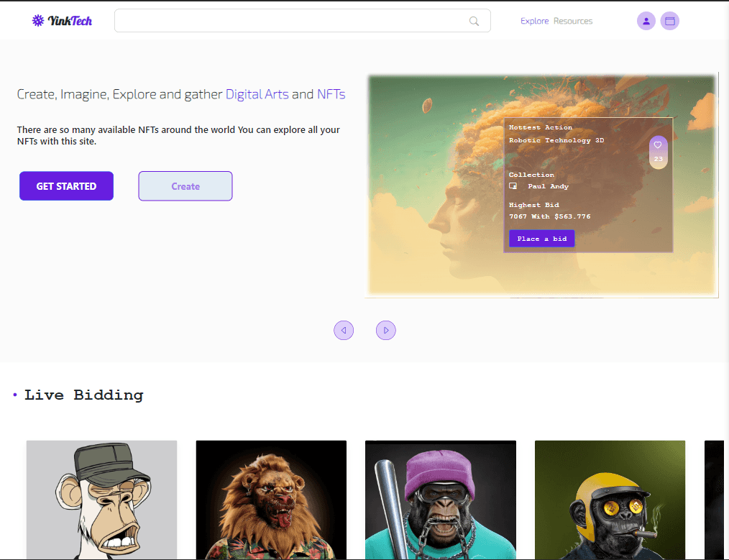Open the user profile icon
This screenshot has width=729, height=560.
click(x=646, y=21)
